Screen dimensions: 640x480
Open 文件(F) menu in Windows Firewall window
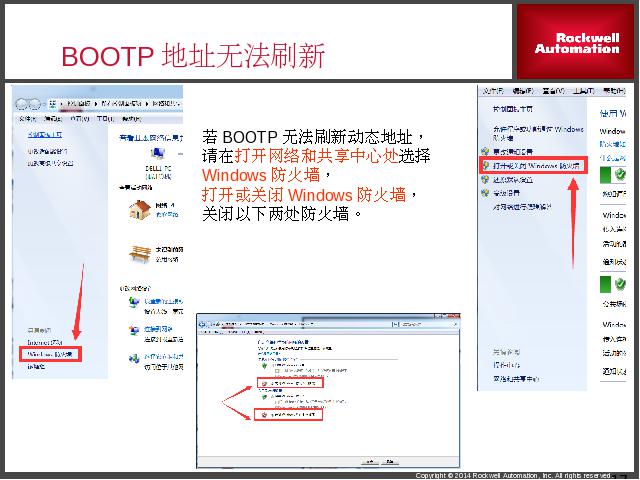pos(493,91)
